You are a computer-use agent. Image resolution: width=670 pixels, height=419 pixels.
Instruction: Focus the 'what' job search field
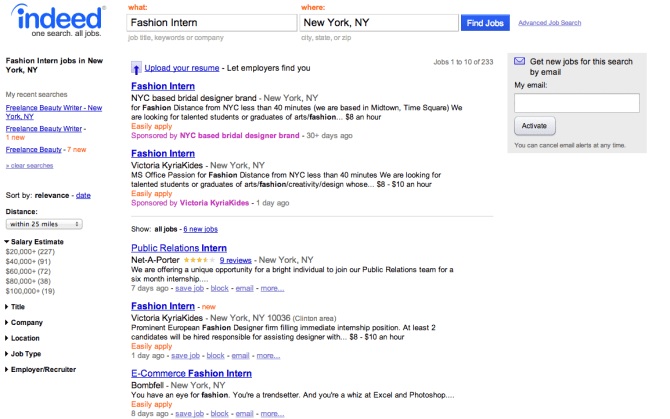pos(212,21)
